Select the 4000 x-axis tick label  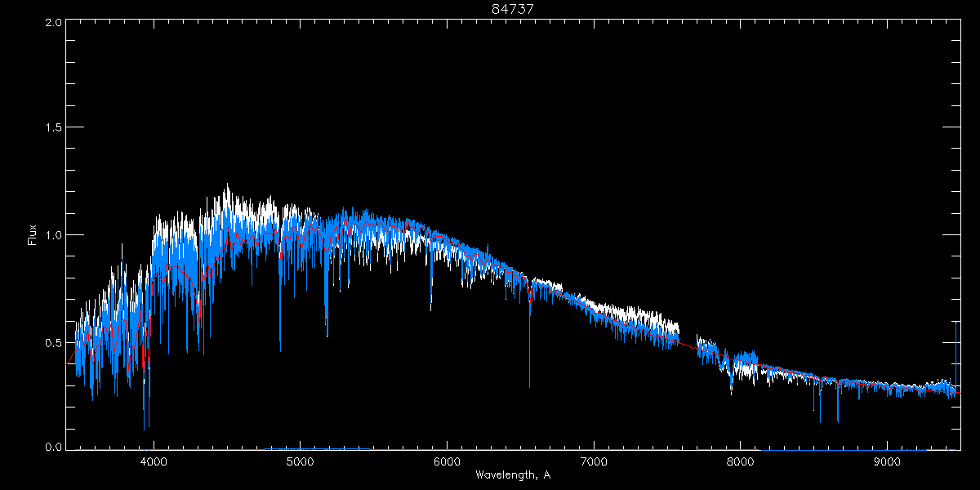154,461
